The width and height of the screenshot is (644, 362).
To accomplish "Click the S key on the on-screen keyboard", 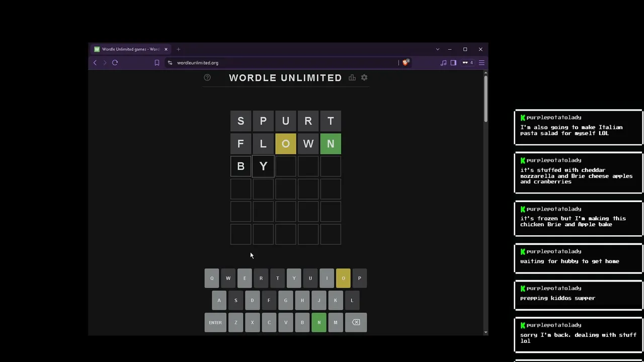I will 235,300.
